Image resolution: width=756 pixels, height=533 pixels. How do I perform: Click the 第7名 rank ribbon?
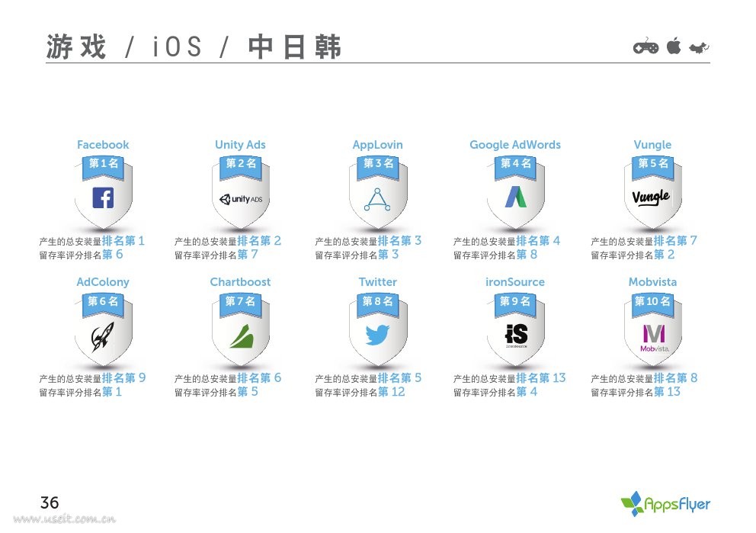241,304
